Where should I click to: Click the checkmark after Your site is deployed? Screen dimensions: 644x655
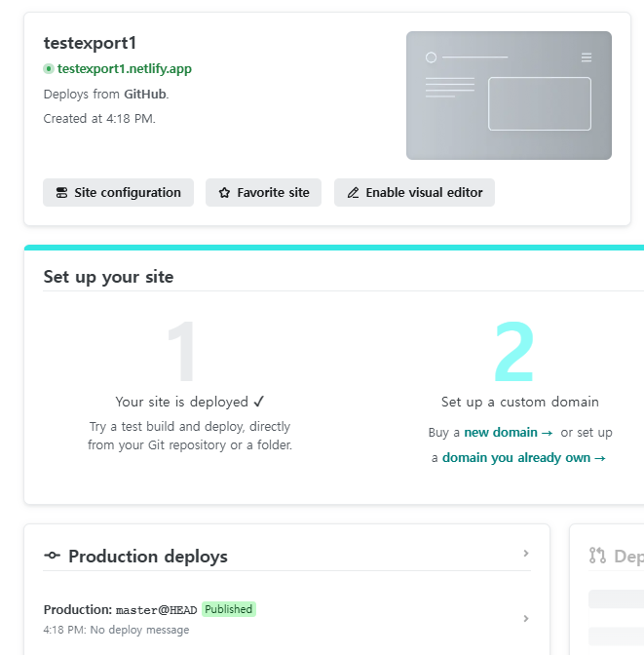point(259,402)
